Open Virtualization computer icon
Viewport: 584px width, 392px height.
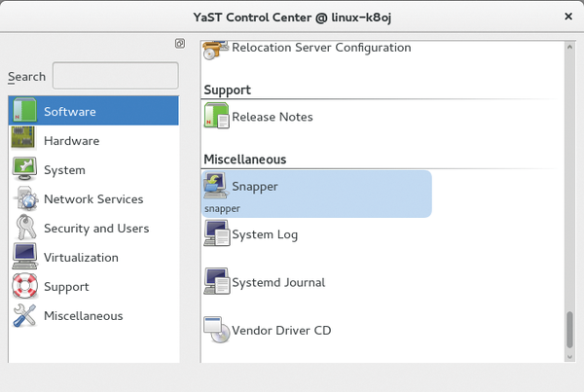pos(24,256)
